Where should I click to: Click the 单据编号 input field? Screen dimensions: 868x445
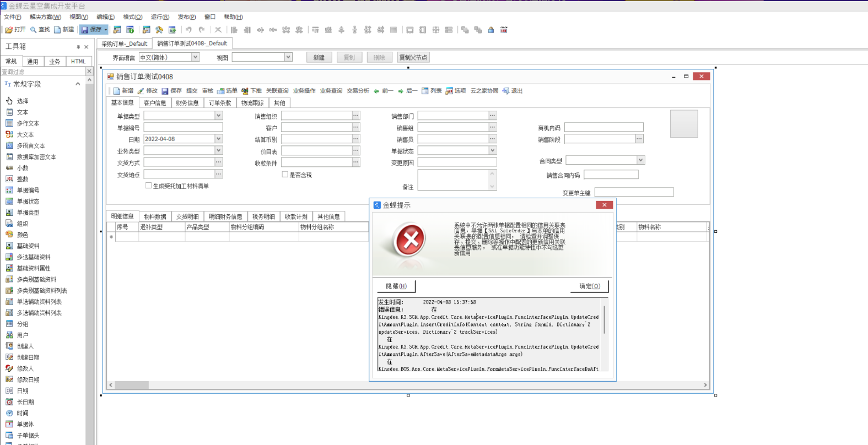pyautogui.click(x=183, y=127)
